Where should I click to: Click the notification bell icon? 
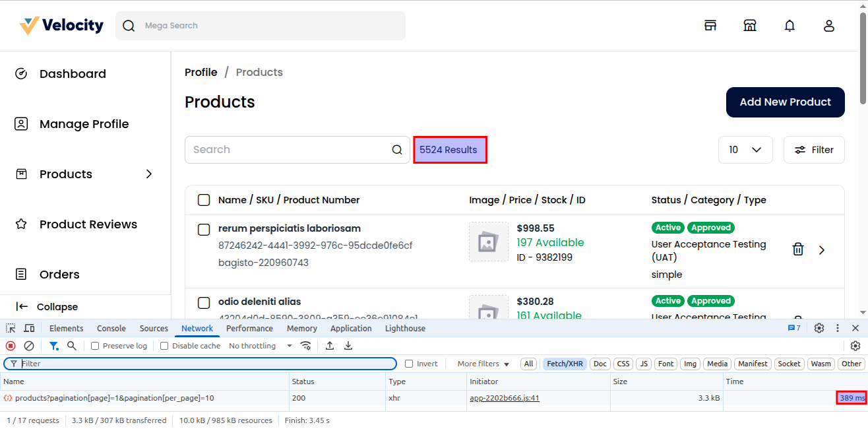tap(789, 26)
